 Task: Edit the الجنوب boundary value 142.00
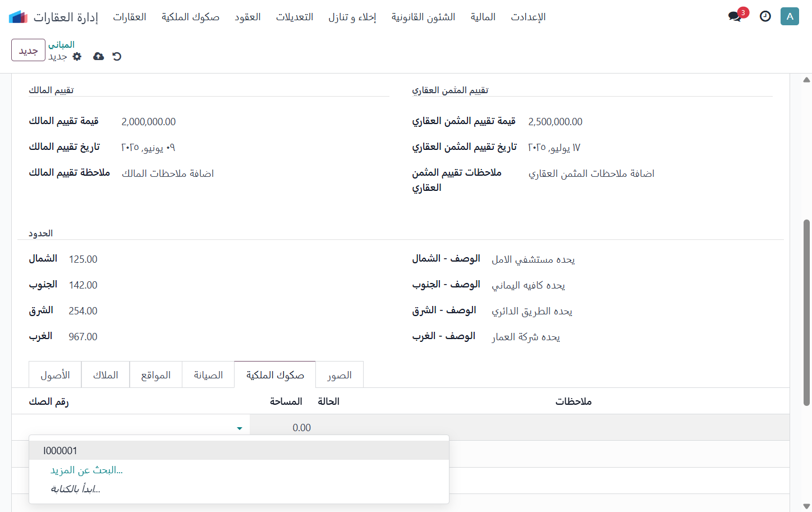coord(83,285)
